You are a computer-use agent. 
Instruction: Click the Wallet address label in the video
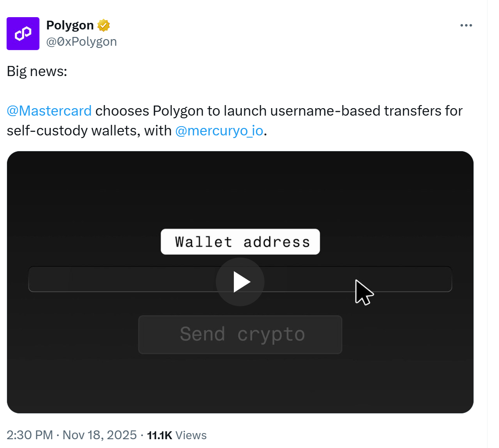pyautogui.click(x=240, y=241)
